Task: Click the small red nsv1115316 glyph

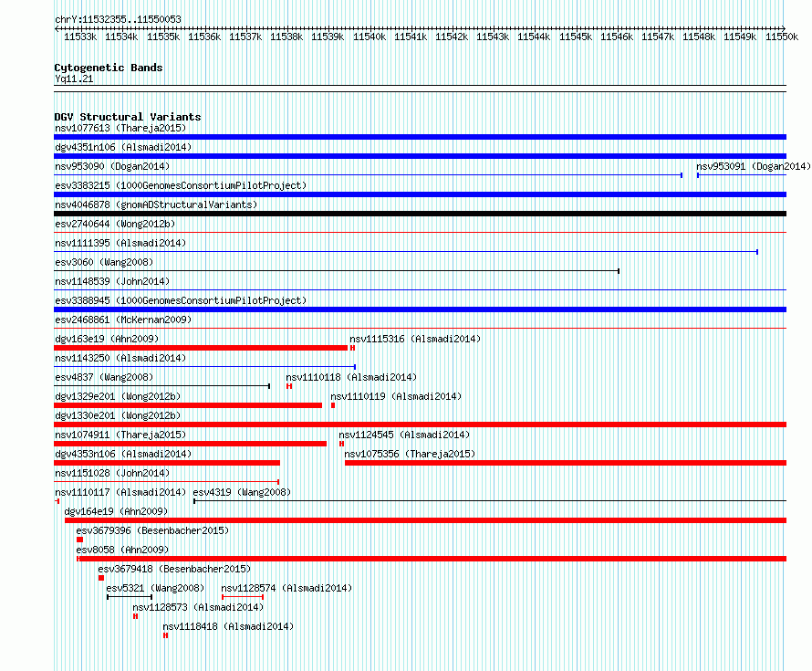Action: pyautogui.click(x=353, y=348)
